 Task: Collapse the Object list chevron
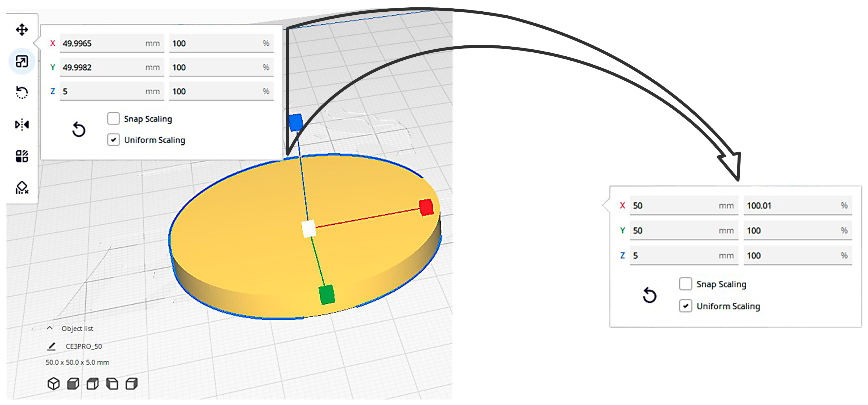coord(50,328)
